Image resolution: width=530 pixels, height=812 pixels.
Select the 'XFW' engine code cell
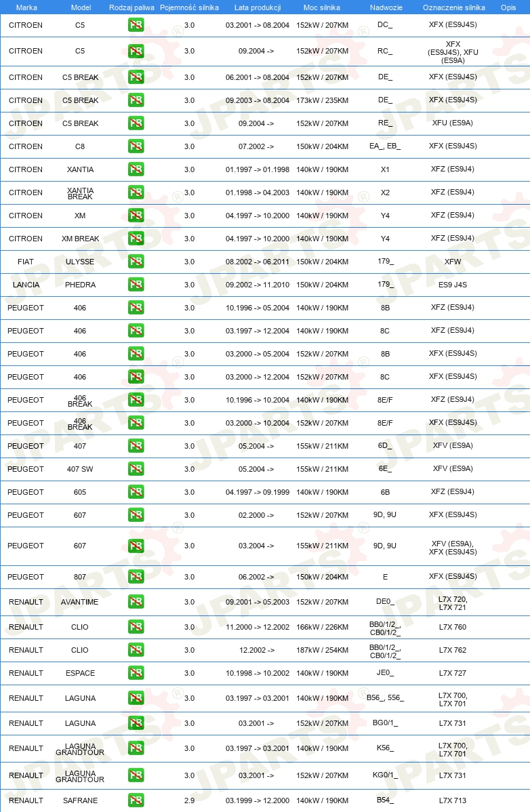tap(453, 262)
